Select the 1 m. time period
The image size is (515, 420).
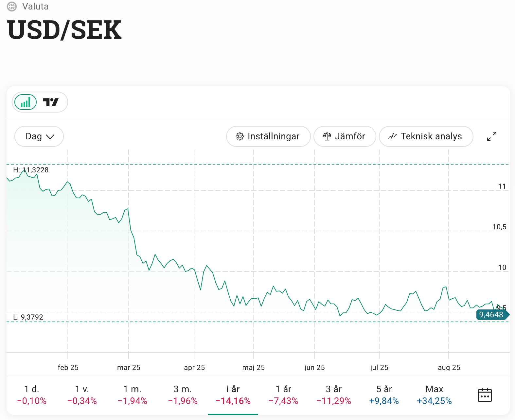point(133,395)
